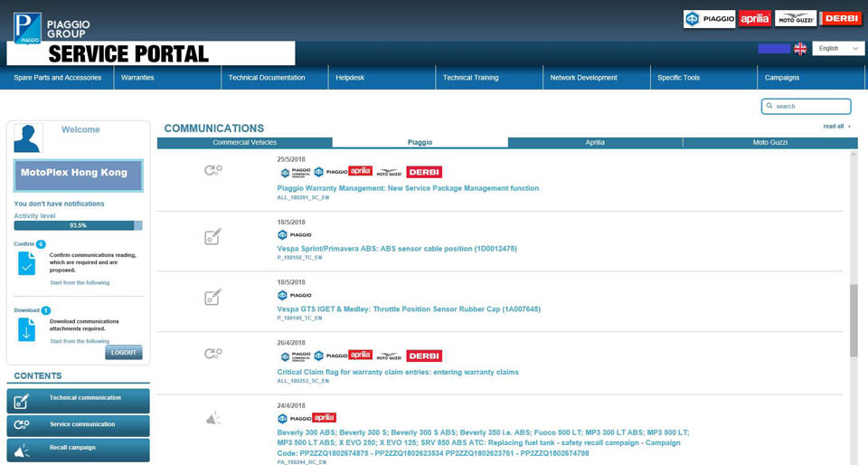Click Aprilia logo in 26/4/2018 entry
Screen dimensions: 868x465
[x=360, y=355]
